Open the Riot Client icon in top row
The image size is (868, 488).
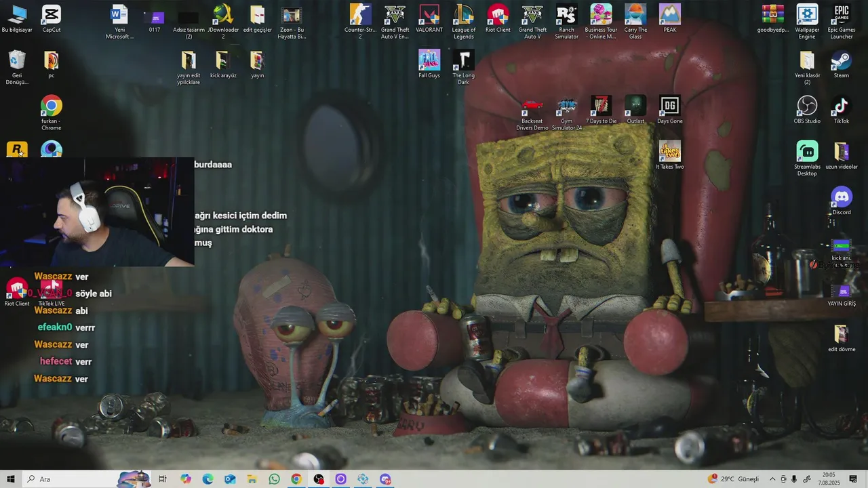(x=498, y=19)
